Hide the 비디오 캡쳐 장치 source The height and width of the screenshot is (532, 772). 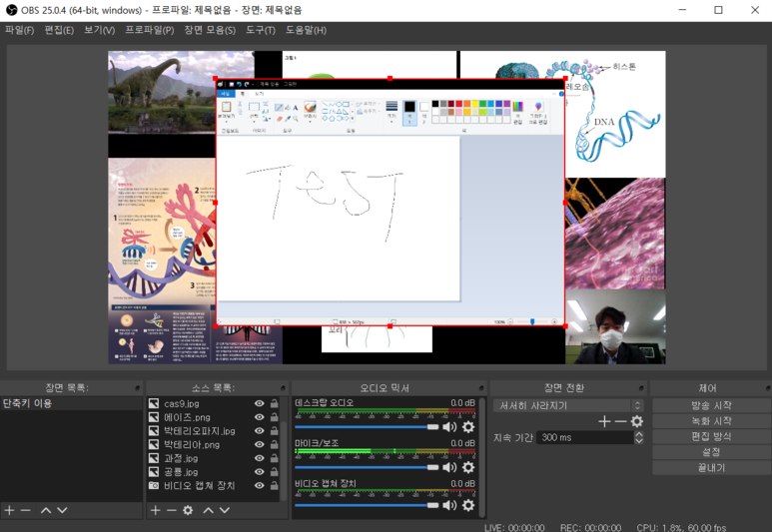(x=259, y=486)
